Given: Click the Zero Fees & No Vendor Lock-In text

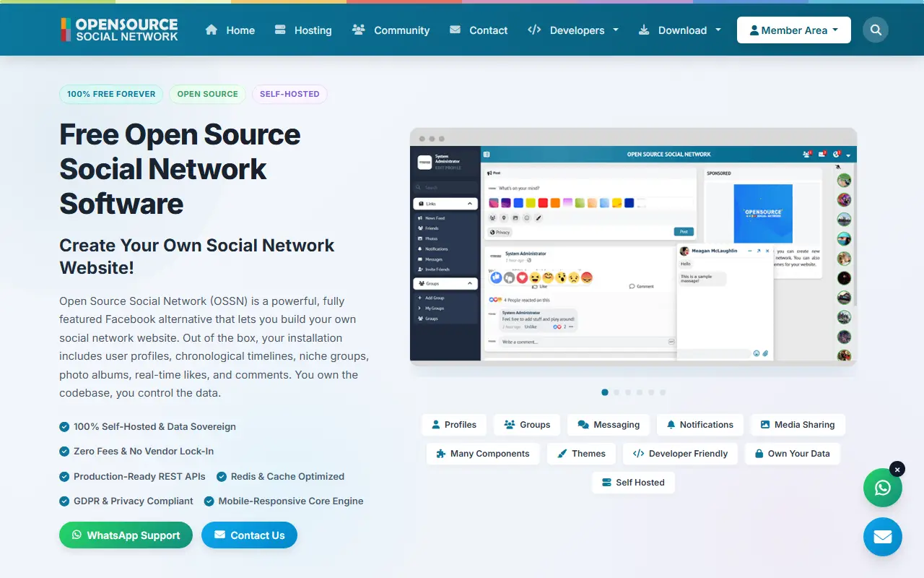Looking at the screenshot, I should [x=144, y=452].
